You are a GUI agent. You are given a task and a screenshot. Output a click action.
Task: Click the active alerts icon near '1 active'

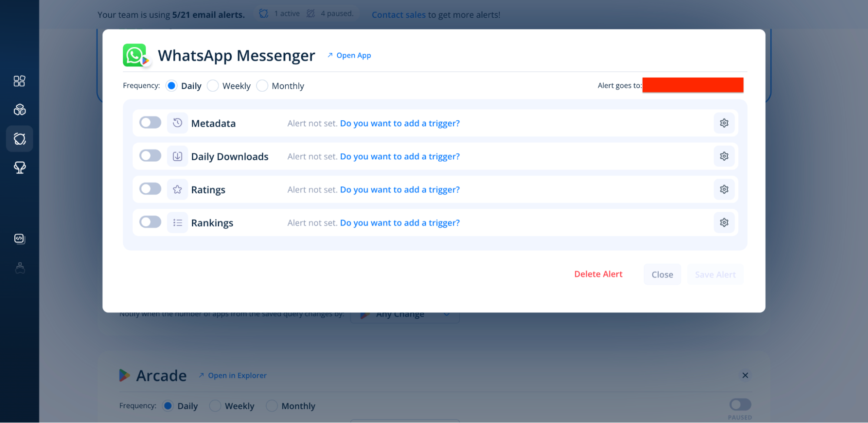pos(264,14)
